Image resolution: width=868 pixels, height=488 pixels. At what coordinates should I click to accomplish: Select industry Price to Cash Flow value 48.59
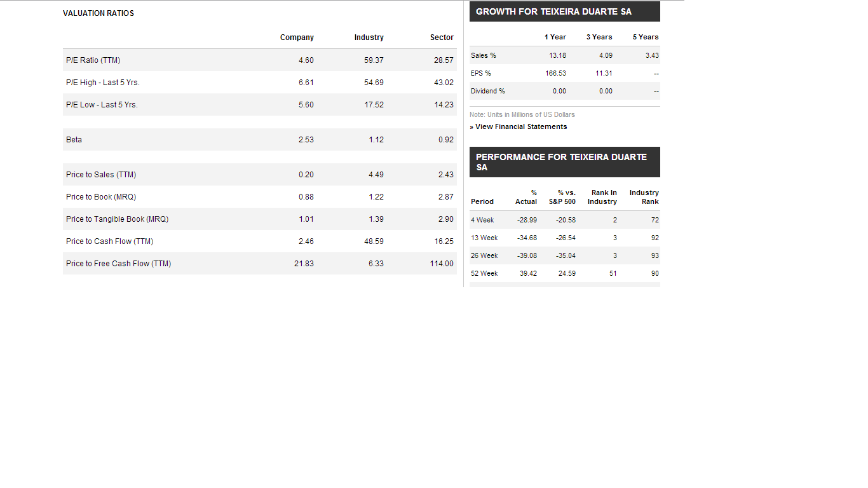pos(374,241)
